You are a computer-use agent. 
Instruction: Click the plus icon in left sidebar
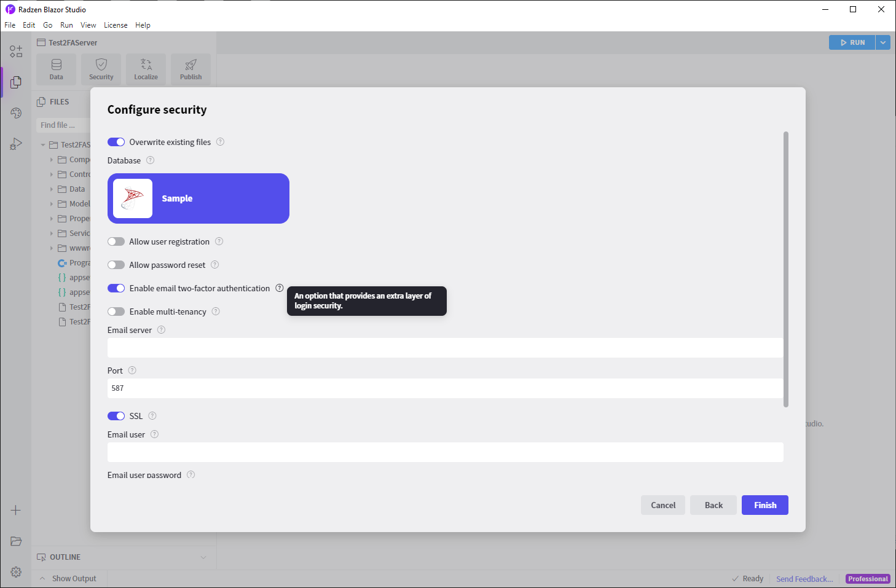pos(16,510)
